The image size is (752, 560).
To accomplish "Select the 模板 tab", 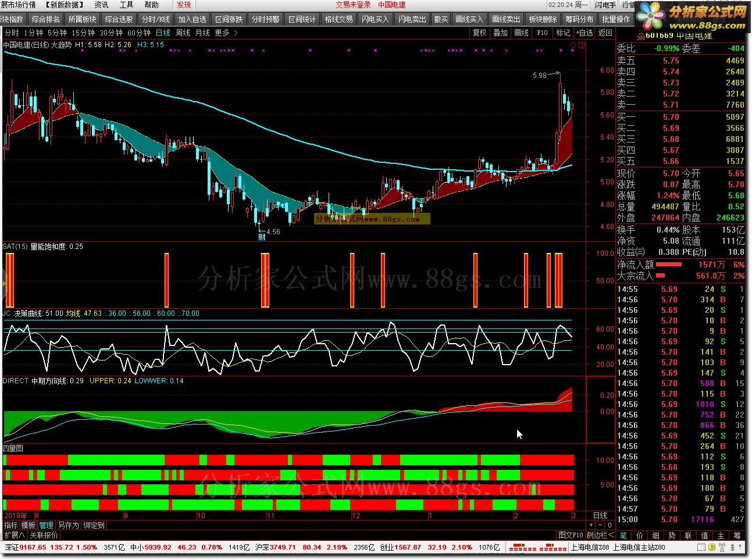I will (x=28, y=525).
